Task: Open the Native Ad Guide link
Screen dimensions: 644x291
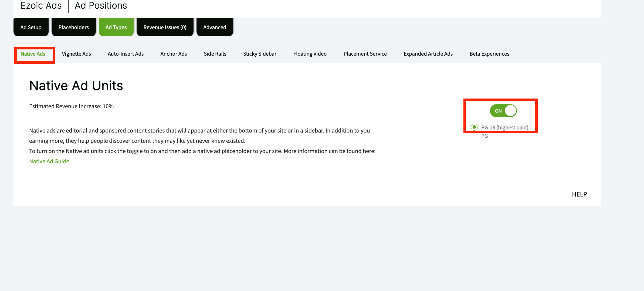Action: click(x=49, y=161)
